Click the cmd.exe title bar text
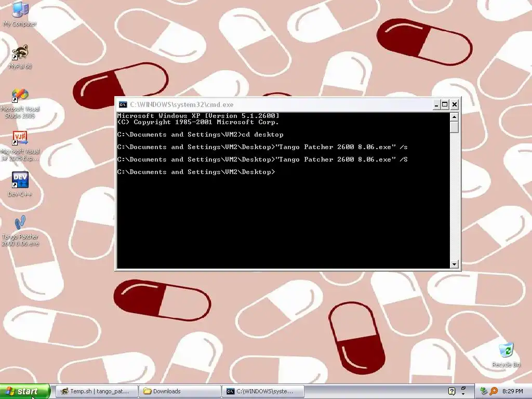 (x=181, y=104)
